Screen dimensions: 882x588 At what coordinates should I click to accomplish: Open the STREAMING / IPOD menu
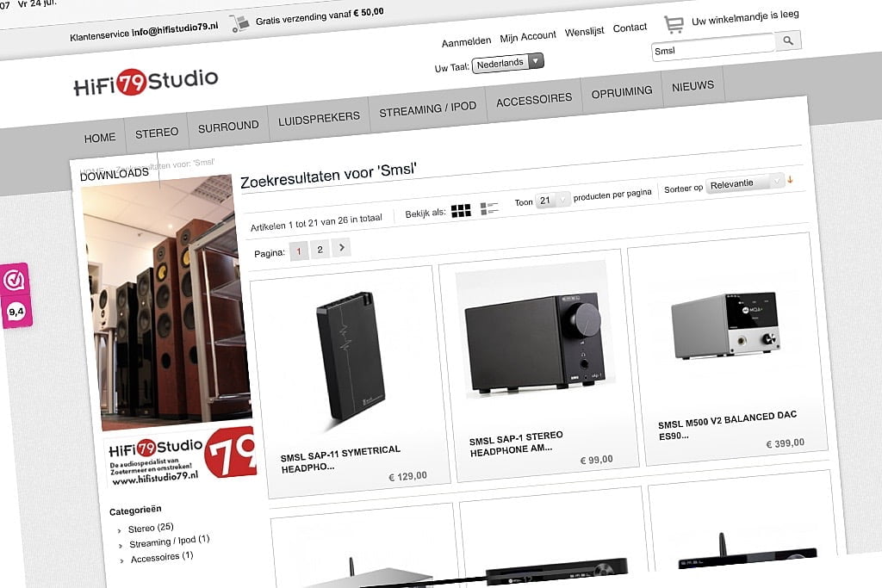pyautogui.click(x=427, y=109)
